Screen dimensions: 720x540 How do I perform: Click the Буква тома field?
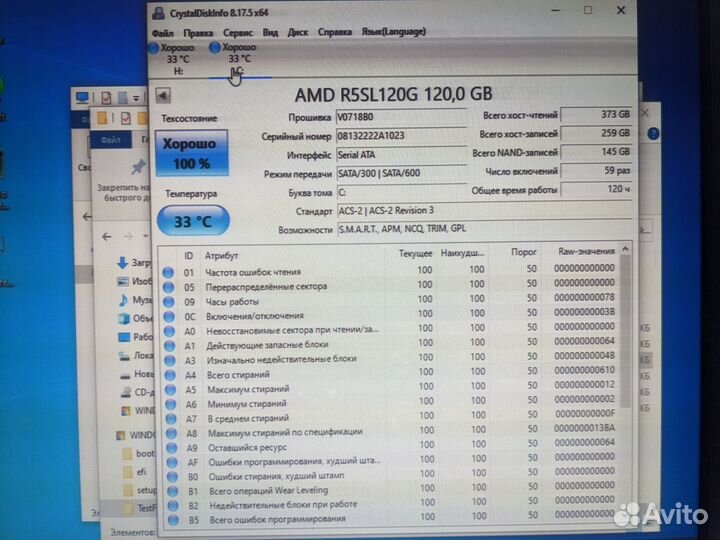[401, 192]
